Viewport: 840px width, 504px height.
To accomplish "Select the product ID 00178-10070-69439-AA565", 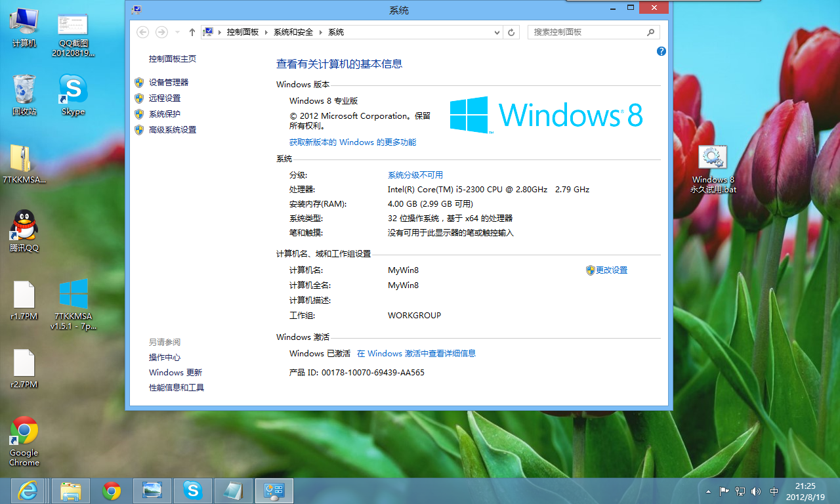I will (x=373, y=372).
